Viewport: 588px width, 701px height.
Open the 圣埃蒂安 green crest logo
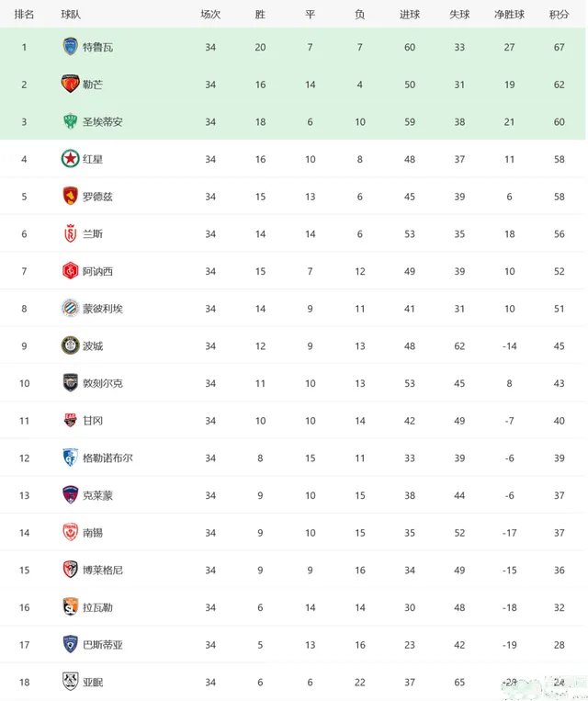click(70, 121)
